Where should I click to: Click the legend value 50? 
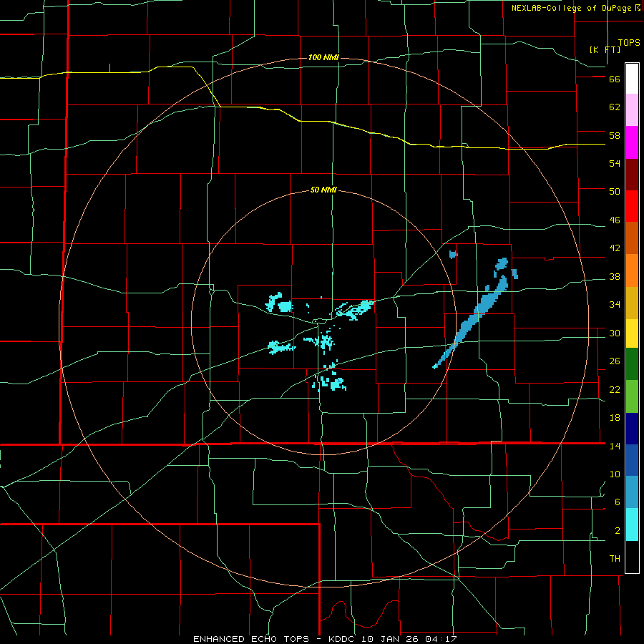coord(615,192)
